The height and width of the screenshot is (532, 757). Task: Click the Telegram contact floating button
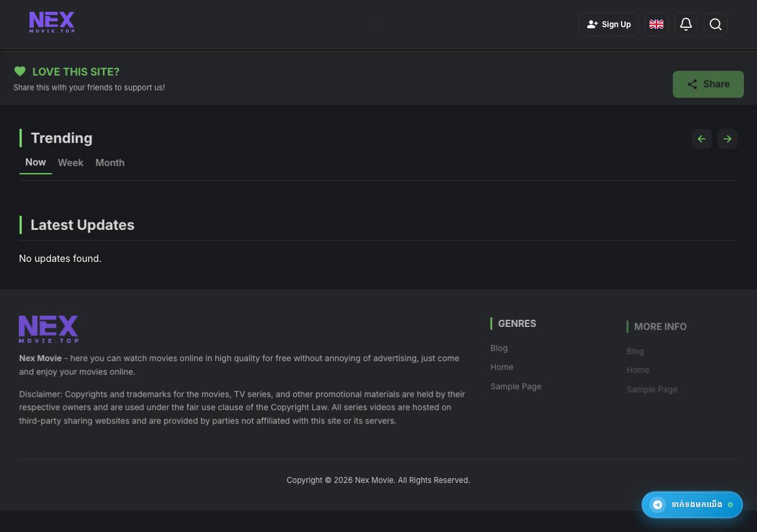(x=692, y=505)
